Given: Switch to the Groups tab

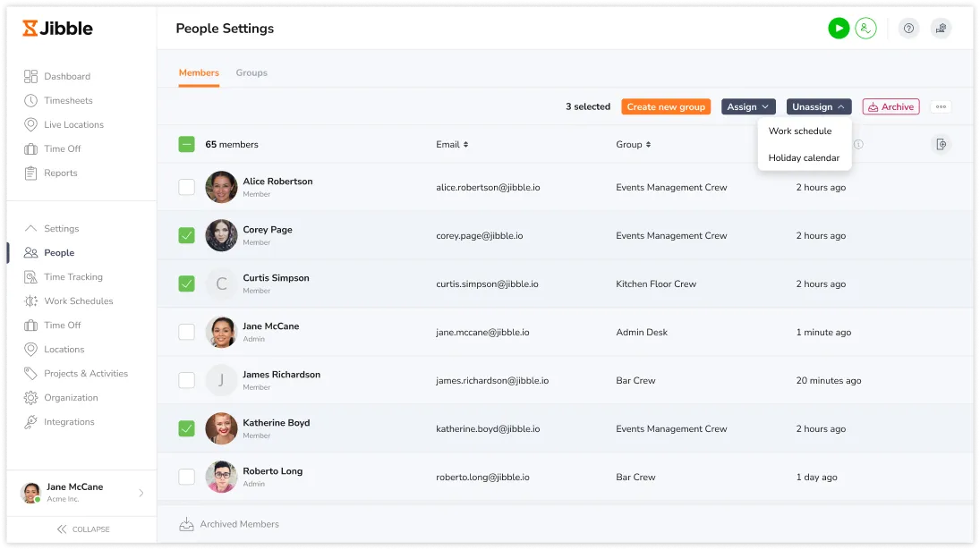Looking at the screenshot, I should click(x=251, y=73).
